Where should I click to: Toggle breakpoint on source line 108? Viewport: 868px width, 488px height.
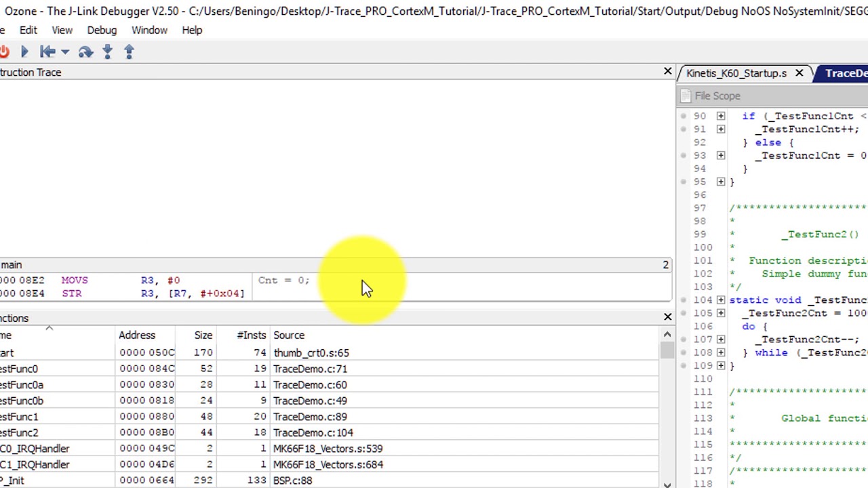pos(684,352)
